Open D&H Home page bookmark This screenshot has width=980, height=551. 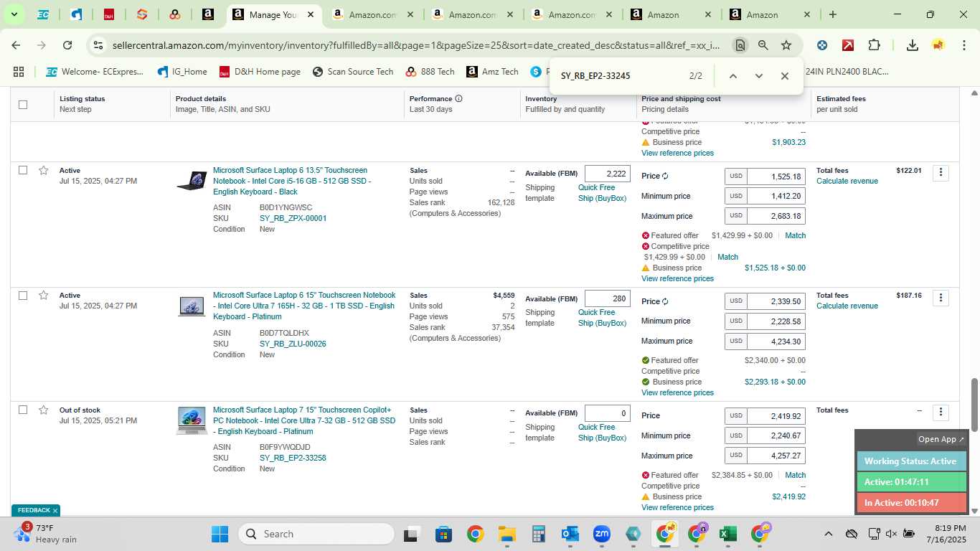tap(260, 72)
